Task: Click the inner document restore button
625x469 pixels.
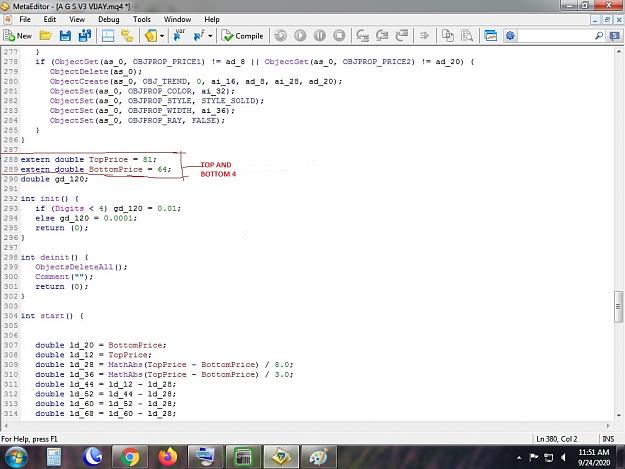Action: [x=607, y=20]
